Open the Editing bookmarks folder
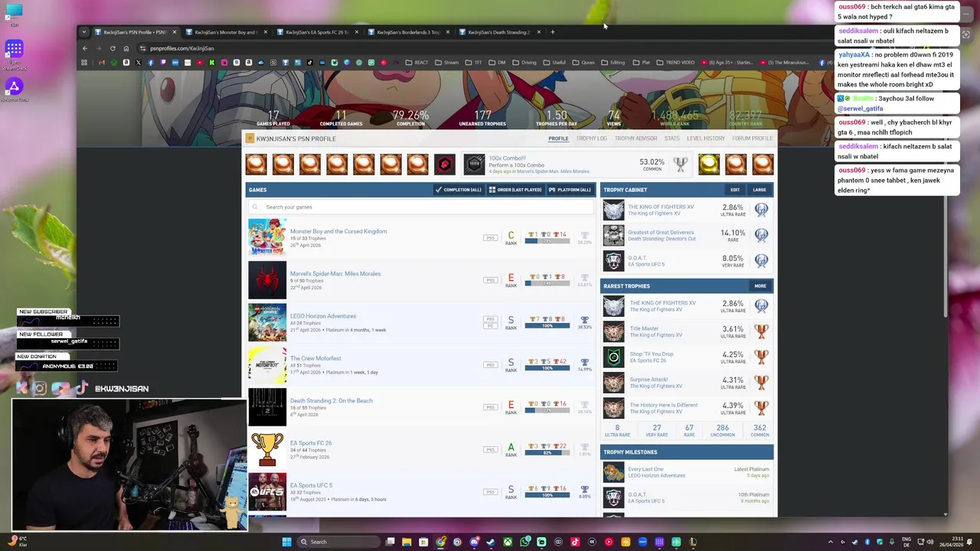This screenshot has height=551, width=980. (x=613, y=63)
